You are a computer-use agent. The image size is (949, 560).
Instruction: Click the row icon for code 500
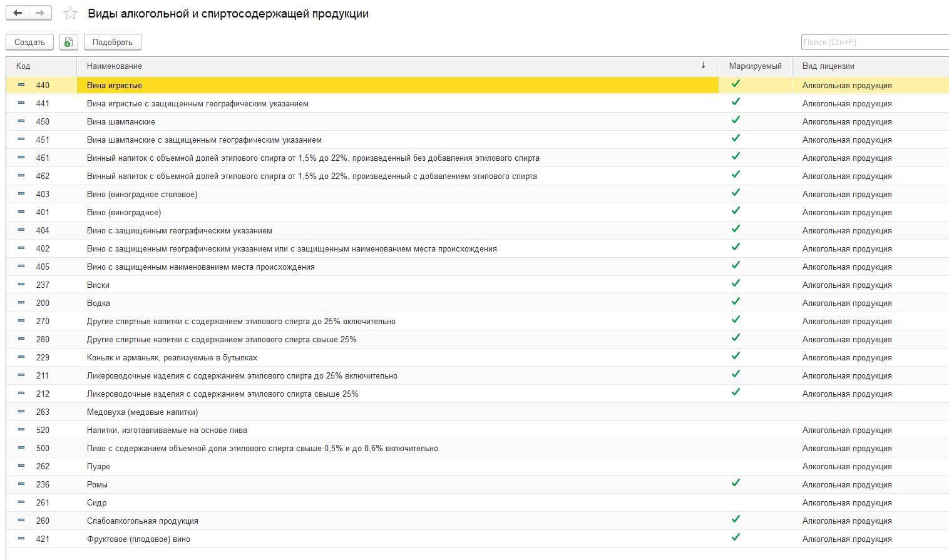21,447
